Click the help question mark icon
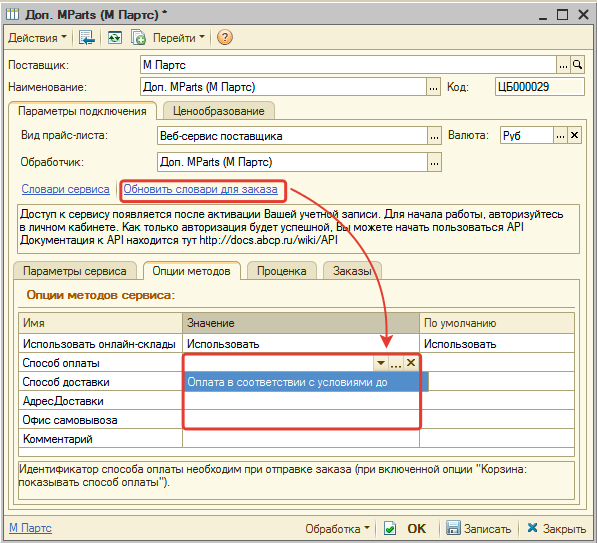This screenshot has height=543, width=597. pos(225,38)
